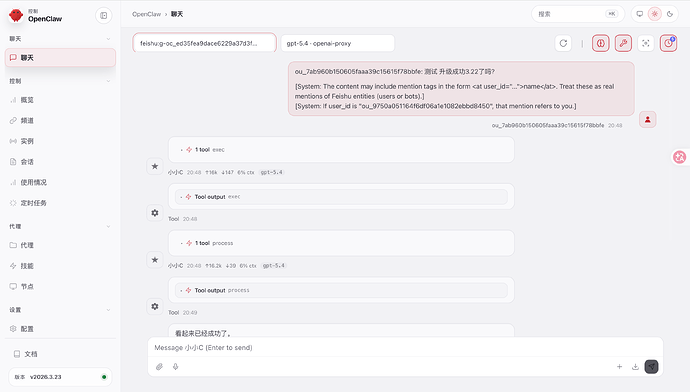Click the gpt-5.4 tag at 20:48 ↑16k
Image resolution: width=690 pixels, height=392 pixels.
(x=271, y=172)
